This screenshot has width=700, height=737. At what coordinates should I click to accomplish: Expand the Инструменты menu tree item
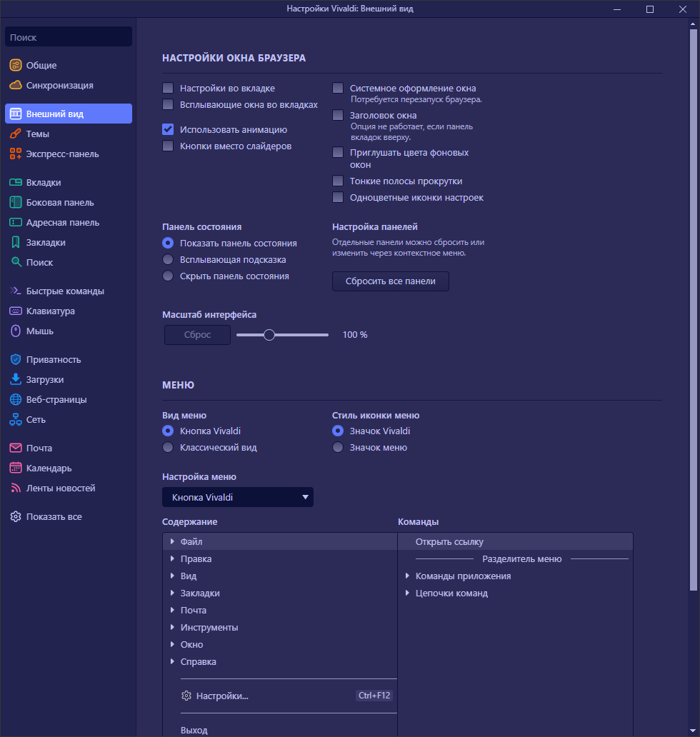coord(173,628)
